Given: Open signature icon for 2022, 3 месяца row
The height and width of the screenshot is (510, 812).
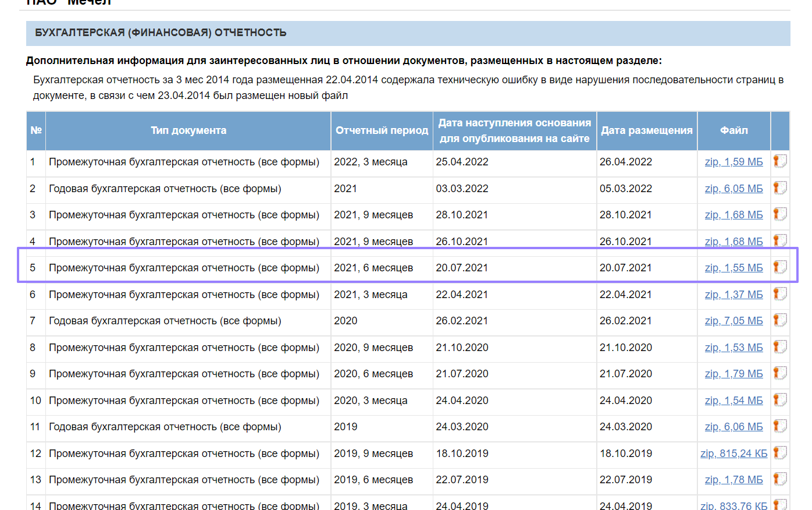Looking at the screenshot, I should pyautogui.click(x=780, y=161).
